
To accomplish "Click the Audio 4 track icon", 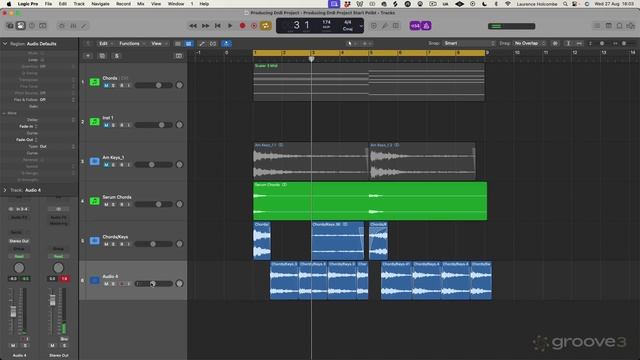I will [95, 280].
